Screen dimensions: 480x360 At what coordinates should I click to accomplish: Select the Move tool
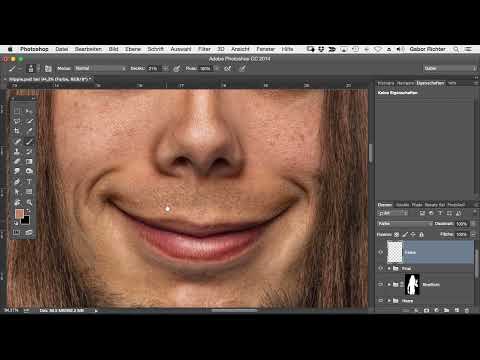[x=29, y=111]
